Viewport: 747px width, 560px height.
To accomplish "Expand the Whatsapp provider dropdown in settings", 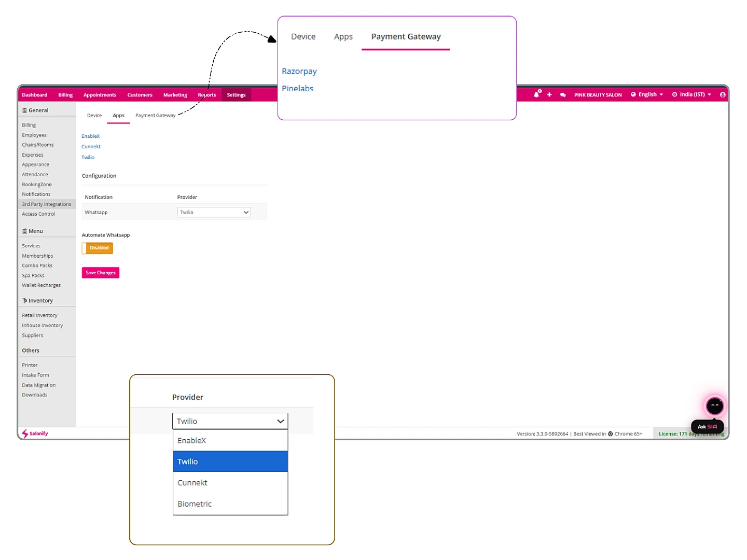I will (x=214, y=212).
